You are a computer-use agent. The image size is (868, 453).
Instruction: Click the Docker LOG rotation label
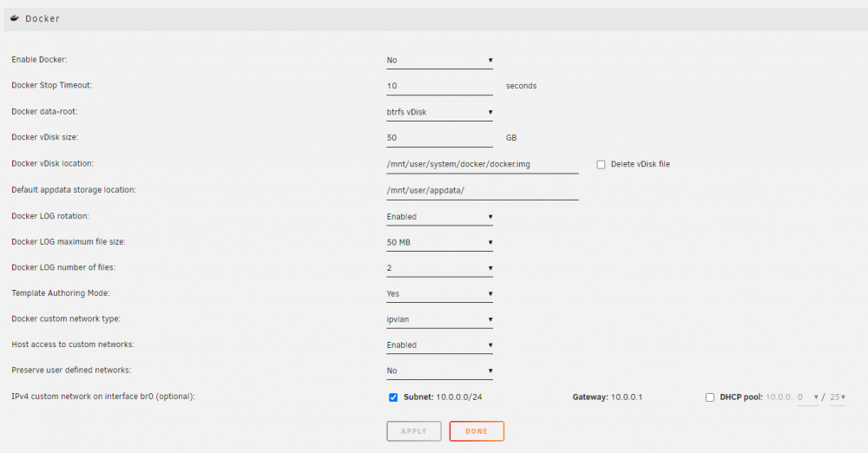(50, 216)
